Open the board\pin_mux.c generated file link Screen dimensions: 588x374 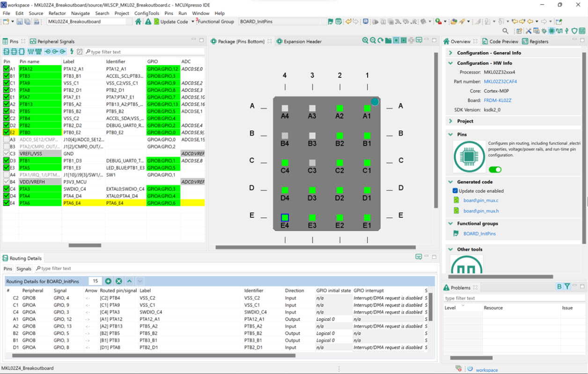pyautogui.click(x=481, y=201)
